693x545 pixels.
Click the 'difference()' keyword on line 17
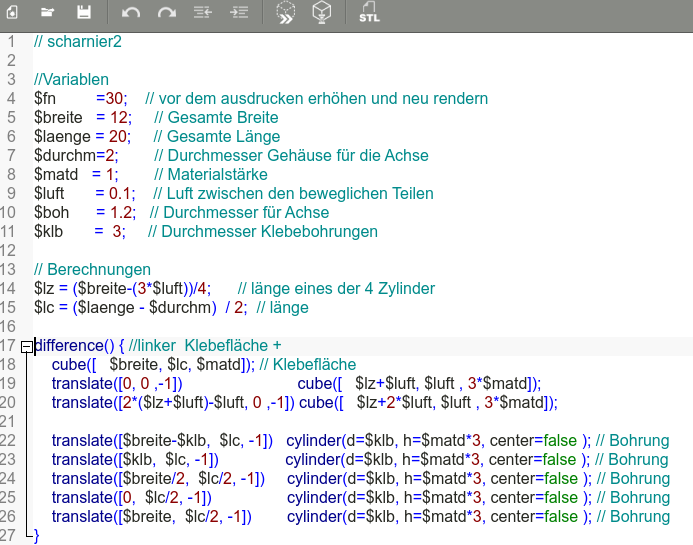pyautogui.click(x=74, y=346)
